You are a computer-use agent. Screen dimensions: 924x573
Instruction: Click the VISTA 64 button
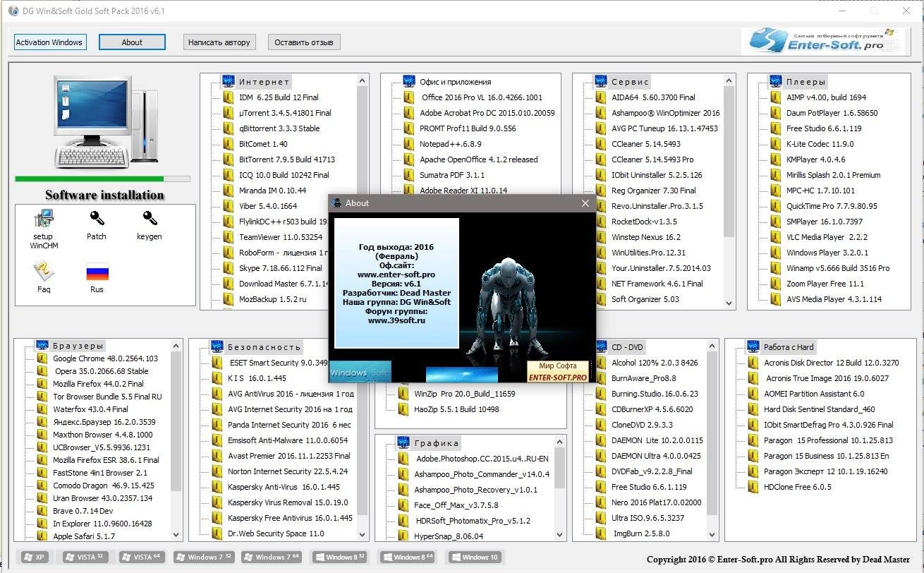click(142, 557)
